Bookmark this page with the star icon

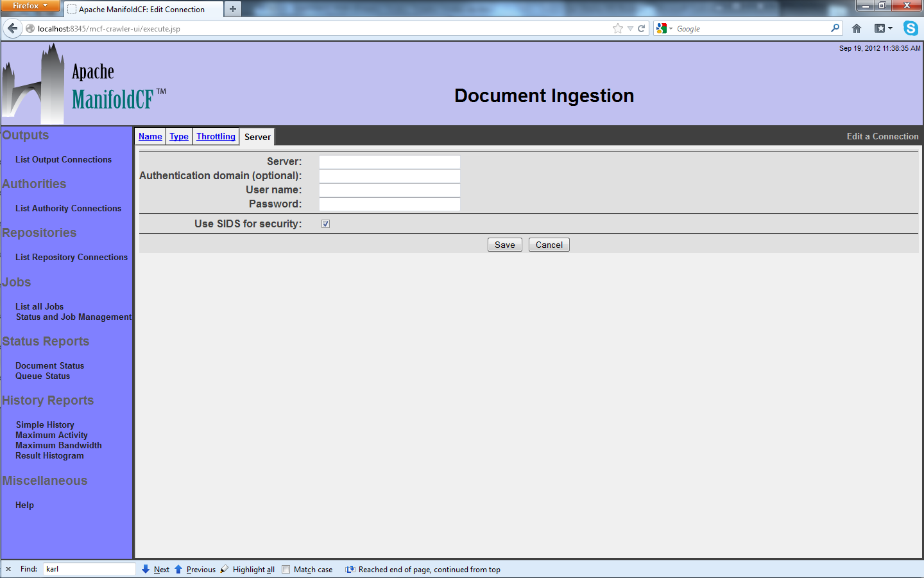(617, 28)
